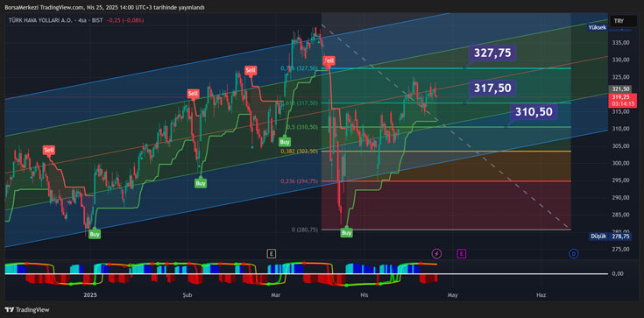Click the leftmost Sell signal label
Image resolution: width=644 pixels, height=318 pixels.
(x=49, y=150)
